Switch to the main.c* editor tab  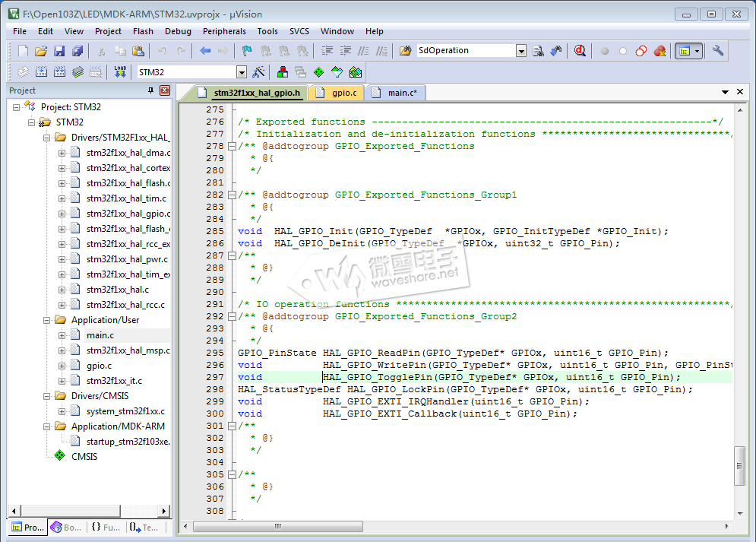click(396, 93)
